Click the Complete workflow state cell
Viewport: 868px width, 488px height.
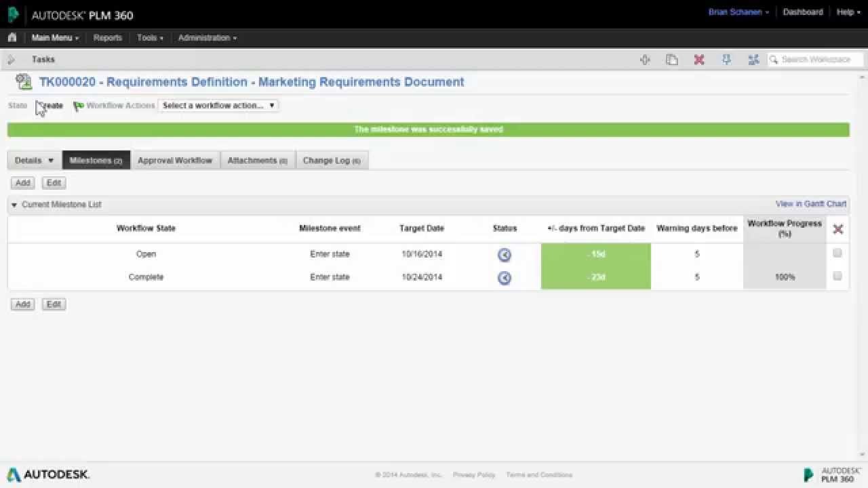[146, 277]
